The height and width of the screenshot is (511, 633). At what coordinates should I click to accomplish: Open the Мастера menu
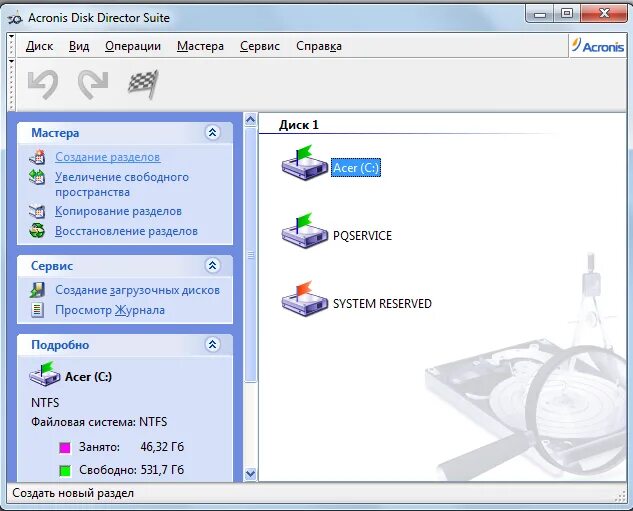tap(200, 46)
